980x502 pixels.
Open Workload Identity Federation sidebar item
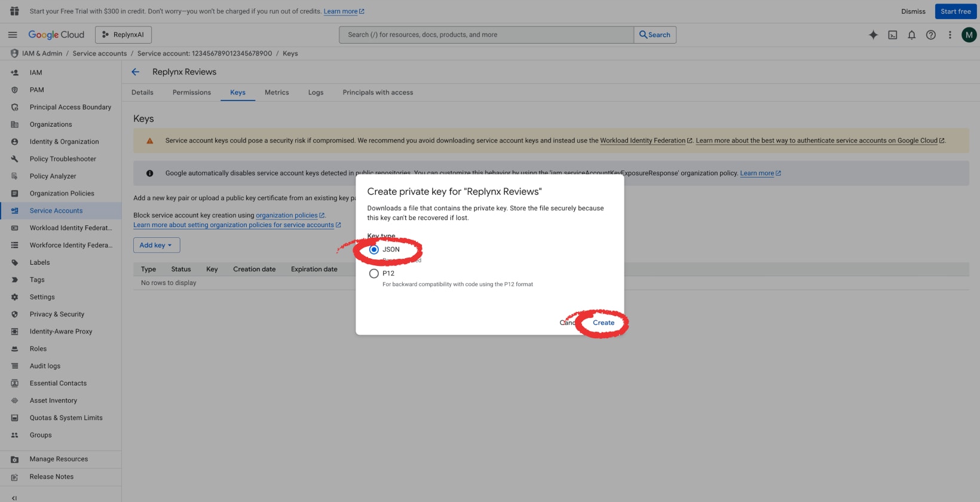pyautogui.click(x=60, y=228)
